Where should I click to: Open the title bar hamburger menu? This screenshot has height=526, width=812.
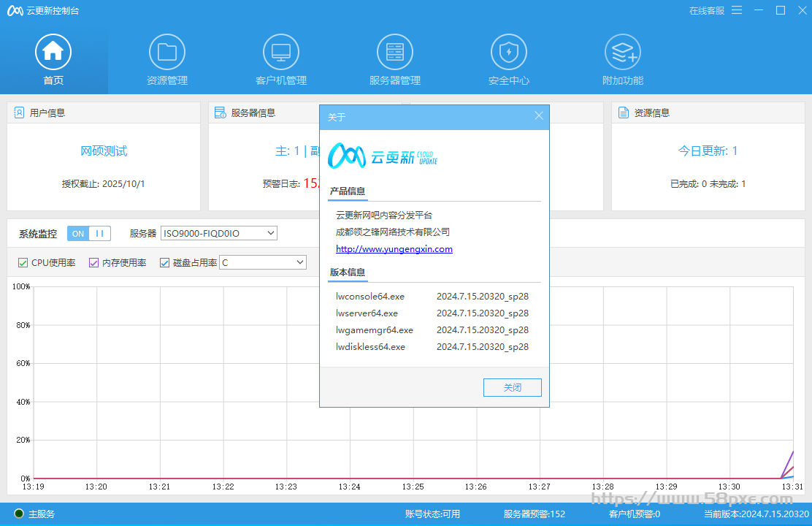tap(736, 10)
